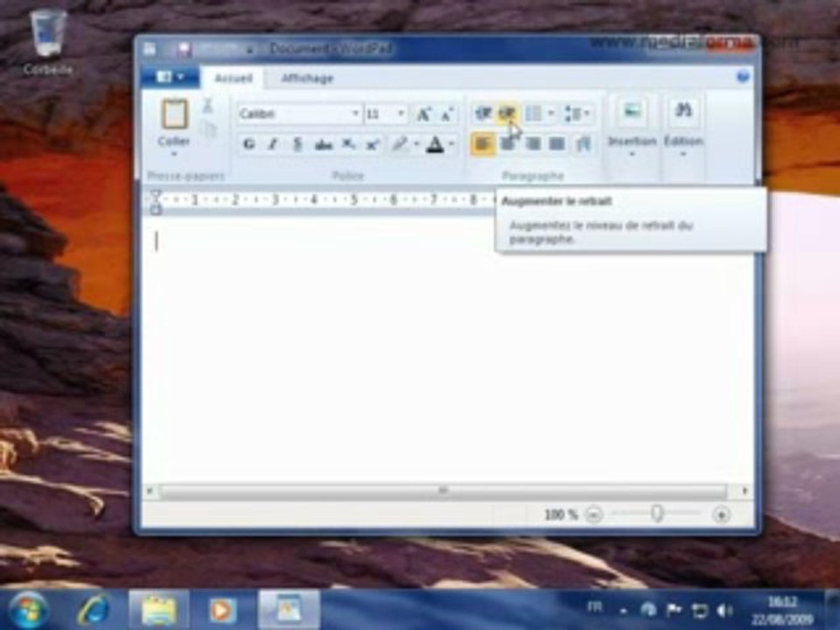Open the Paragraph settings dialog icon
This screenshot has width=840, height=630.
(x=584, y=144)
